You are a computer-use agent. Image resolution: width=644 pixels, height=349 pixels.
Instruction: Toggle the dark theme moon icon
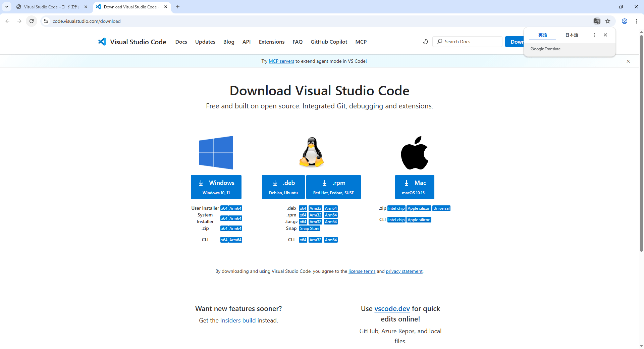(x=425, y=42)
